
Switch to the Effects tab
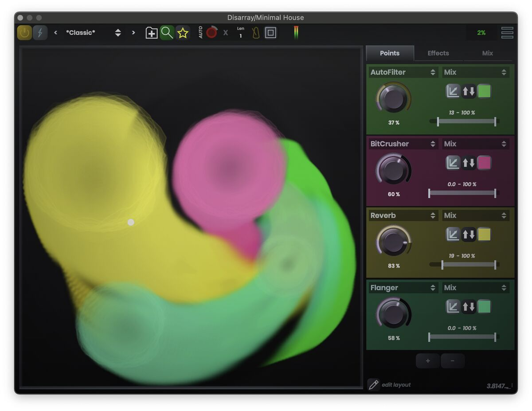(x=438, y=53)
